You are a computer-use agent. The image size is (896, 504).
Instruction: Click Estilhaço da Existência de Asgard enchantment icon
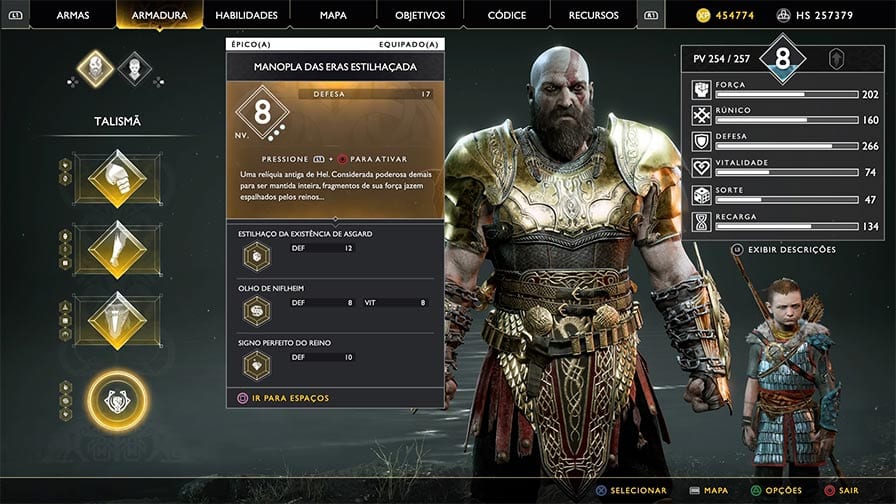pos(257,257)
